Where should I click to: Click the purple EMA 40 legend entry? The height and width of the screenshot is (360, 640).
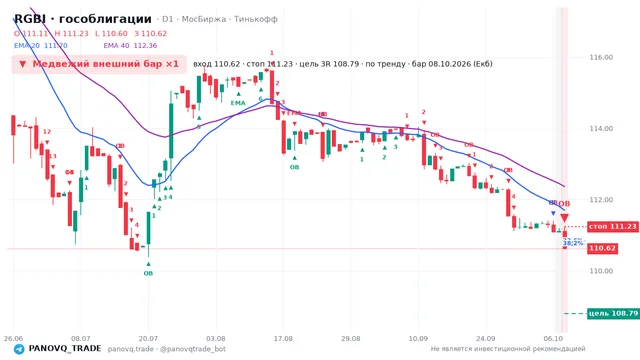130,46
